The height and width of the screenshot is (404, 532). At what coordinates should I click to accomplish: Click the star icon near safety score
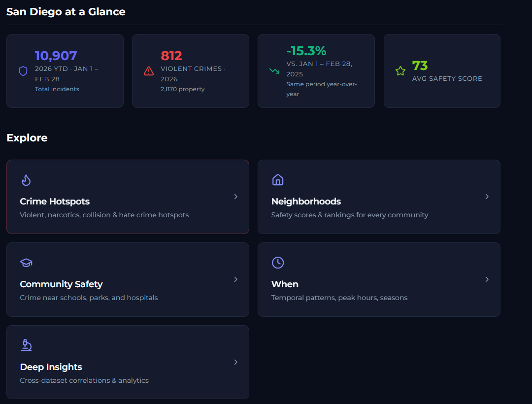tap(400, 71)
